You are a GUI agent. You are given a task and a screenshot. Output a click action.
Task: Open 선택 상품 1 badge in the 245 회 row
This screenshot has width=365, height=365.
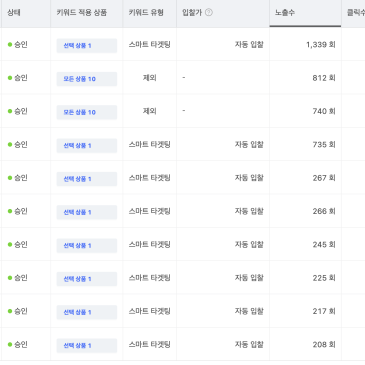[x=87, y=246]
